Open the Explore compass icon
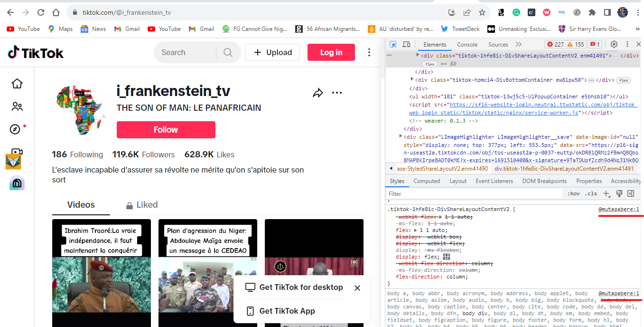The height and width of the screenshot is (327, 644). pos(16,129)
